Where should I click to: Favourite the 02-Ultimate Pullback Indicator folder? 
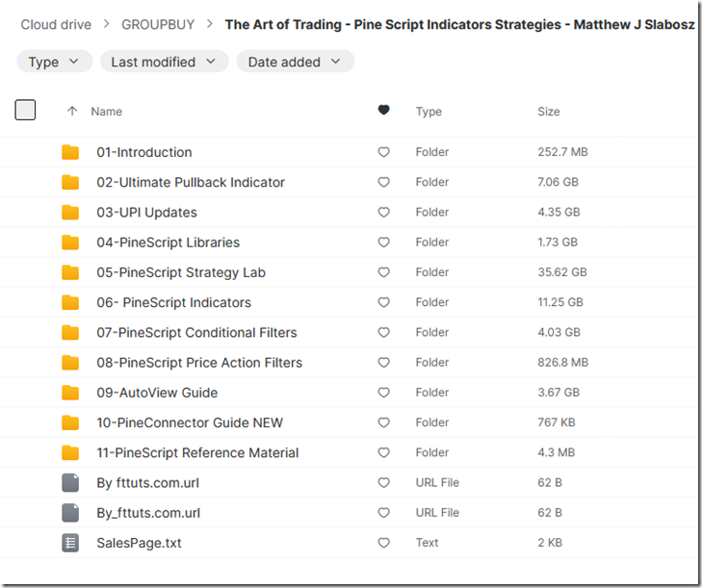(383, 182)
